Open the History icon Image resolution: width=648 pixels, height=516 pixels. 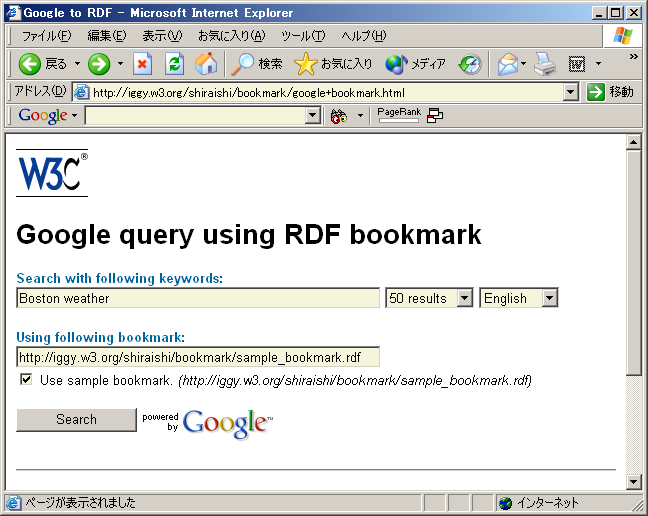(470, 64)
